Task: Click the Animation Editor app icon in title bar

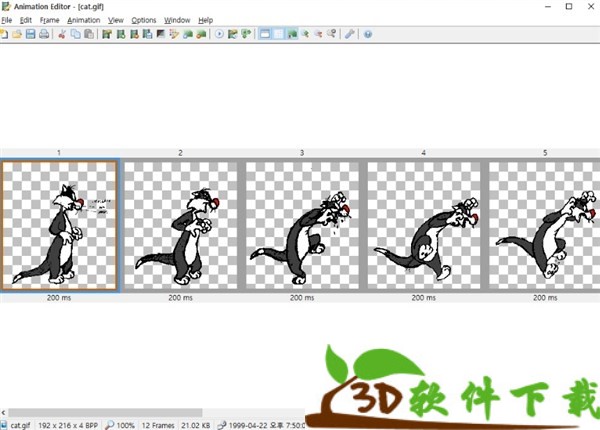Action: coord(6,7)
